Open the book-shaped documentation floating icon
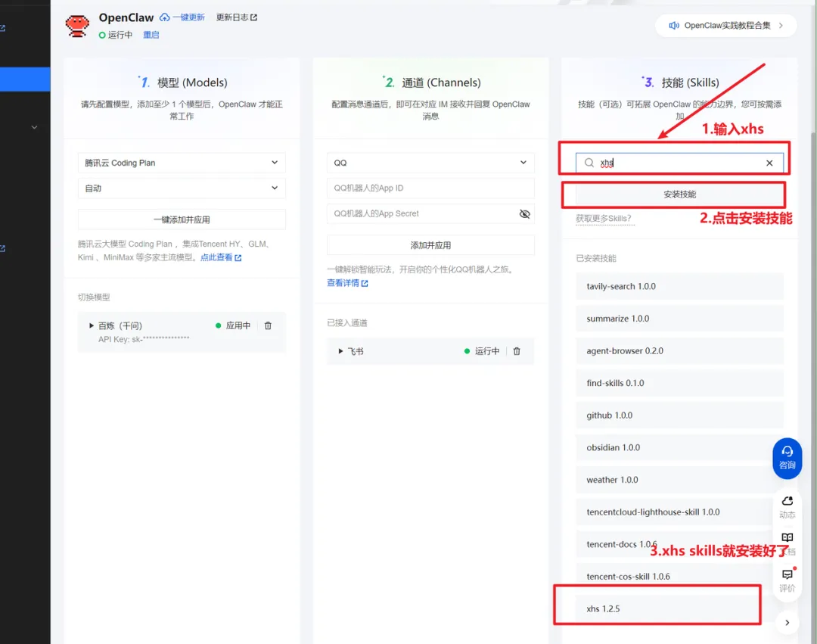The height and width of the screenshot is (644, 817). [x=787, y=537]
